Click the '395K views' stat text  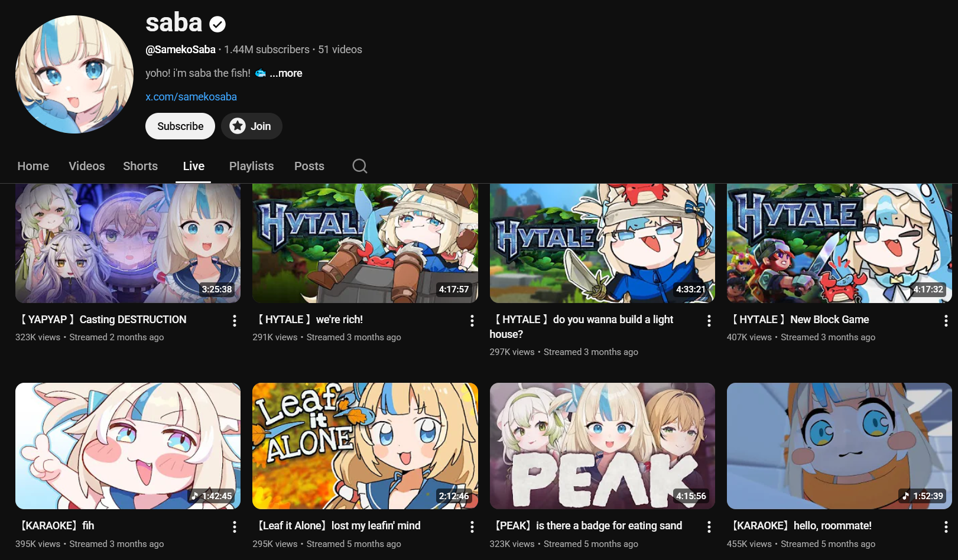click(x=38, y=544)
